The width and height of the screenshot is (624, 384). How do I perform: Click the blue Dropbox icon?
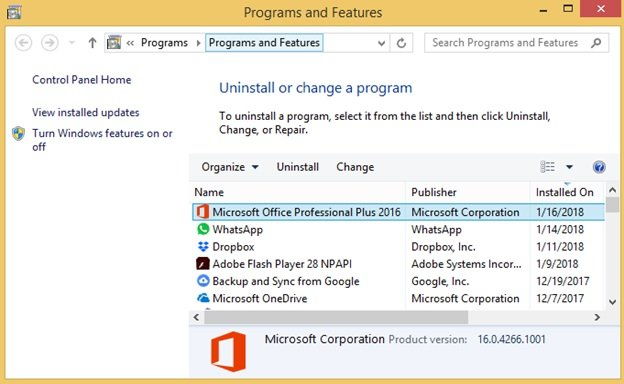coord(203,247)
